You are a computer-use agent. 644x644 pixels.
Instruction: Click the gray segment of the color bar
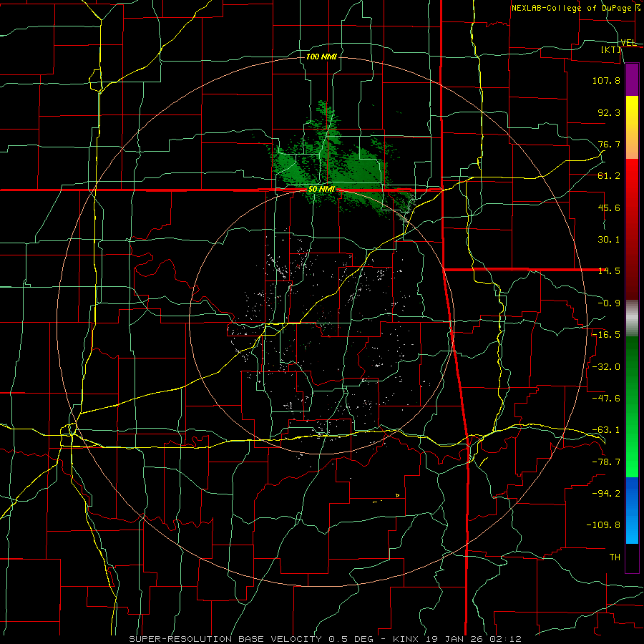pos(632,318)
